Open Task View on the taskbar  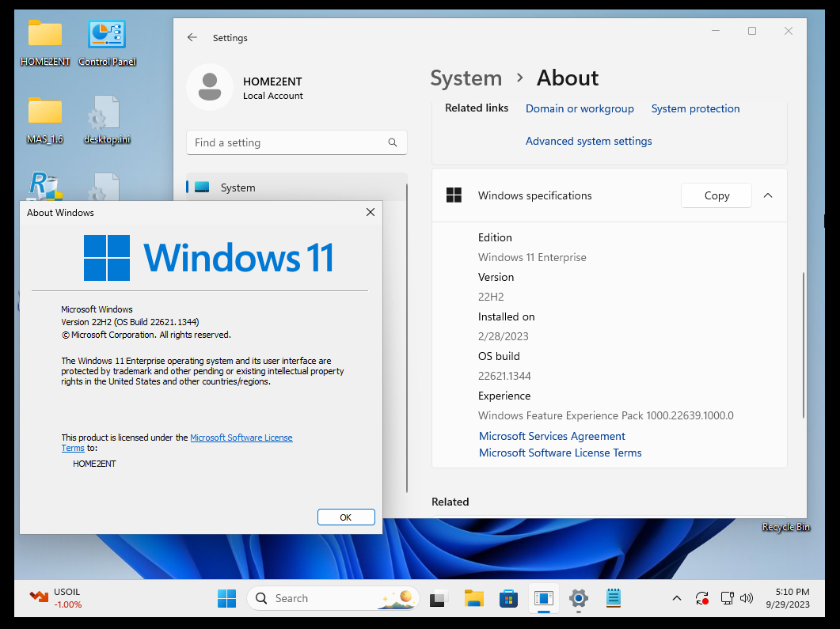pyautogui.click(x=439, y=598)
